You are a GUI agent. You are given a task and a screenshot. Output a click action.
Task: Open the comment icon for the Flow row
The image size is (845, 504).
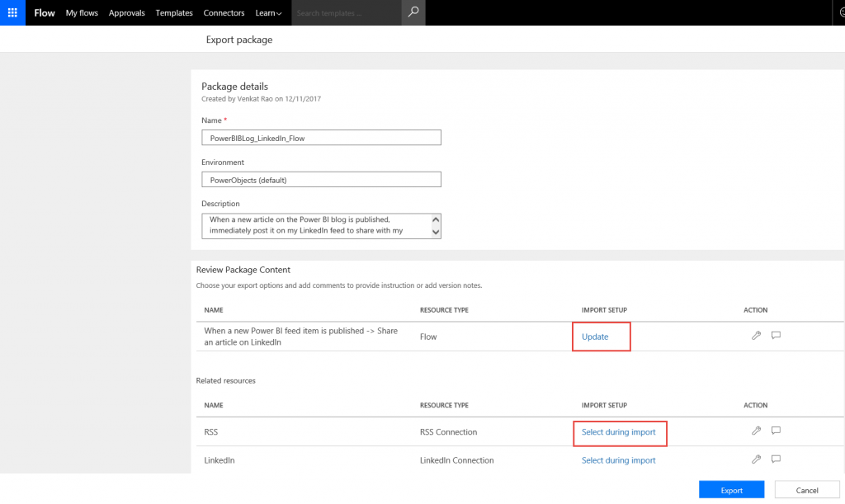pyautogui.click(x=776, y=336)
